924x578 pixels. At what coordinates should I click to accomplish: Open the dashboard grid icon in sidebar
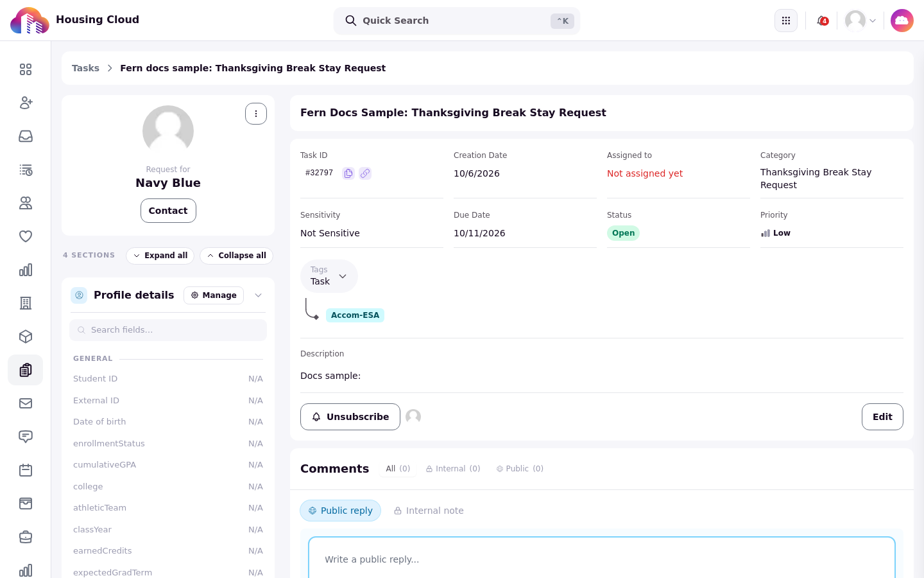tap(26, 69)
